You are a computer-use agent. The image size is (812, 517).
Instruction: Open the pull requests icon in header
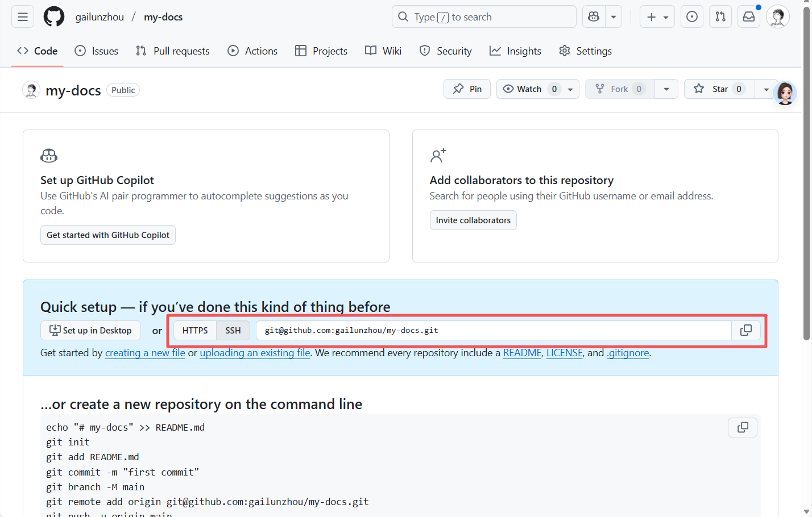pos(720,17)
